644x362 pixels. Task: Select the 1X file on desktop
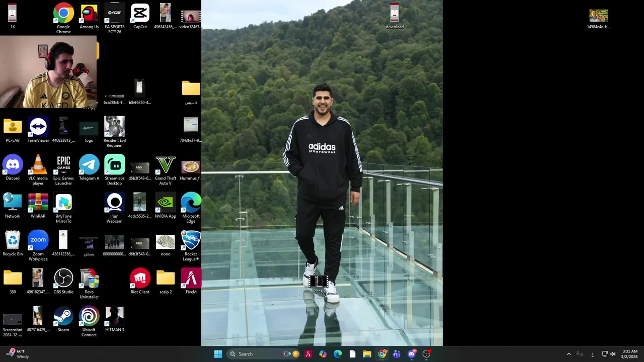tap(13, 17)
